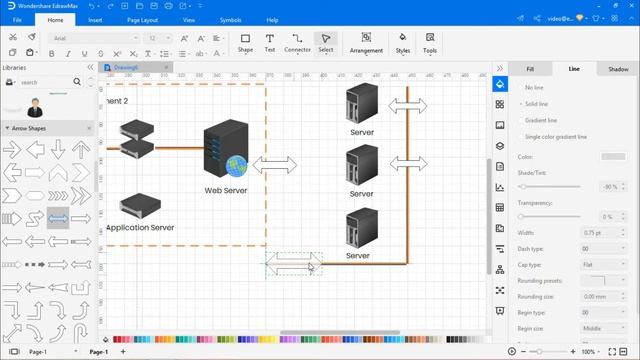Add a new page with plus button
This screenshot has width=640, height=360.
[x=123, y=351]
